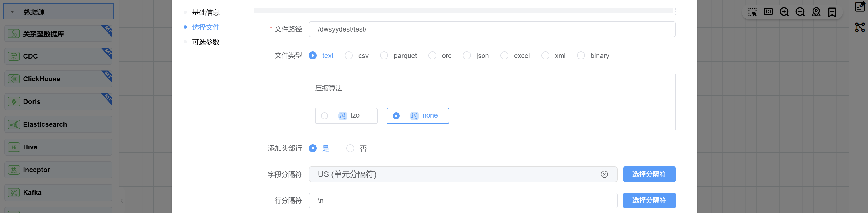Pick the json file type option

[x=467, y=55]
